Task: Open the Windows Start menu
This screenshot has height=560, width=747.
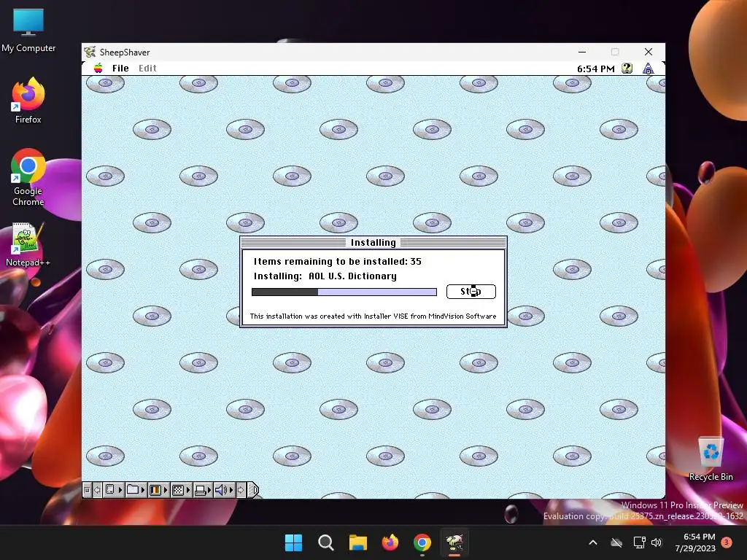Action: 293,542
